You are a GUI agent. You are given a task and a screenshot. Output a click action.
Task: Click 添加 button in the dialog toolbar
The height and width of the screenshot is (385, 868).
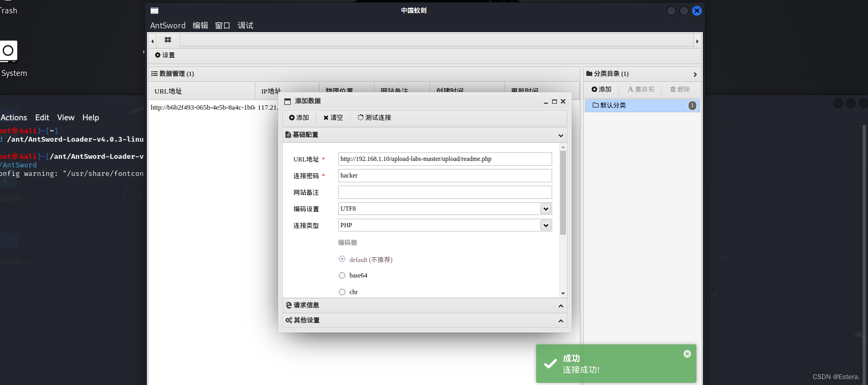[x=299, y=118]
